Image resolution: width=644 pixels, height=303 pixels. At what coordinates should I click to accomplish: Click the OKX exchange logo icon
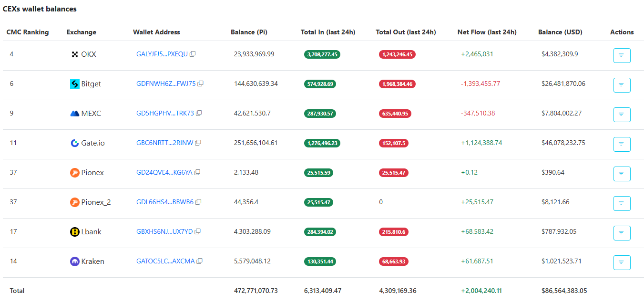74,54
